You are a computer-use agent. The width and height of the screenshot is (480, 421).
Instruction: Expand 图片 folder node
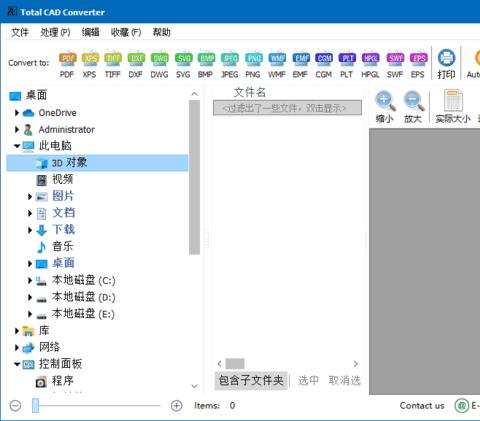(30, 197)
